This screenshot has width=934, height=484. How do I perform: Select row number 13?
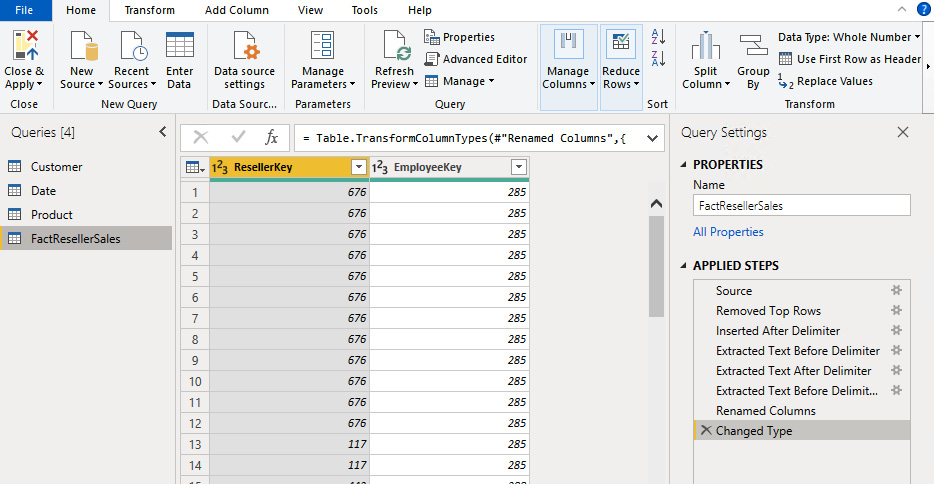pyautogui.click(x=195, y=444)
